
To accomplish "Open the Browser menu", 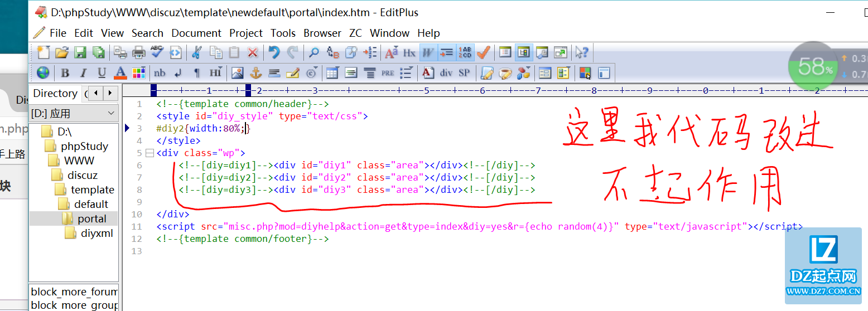I will 322,33.
